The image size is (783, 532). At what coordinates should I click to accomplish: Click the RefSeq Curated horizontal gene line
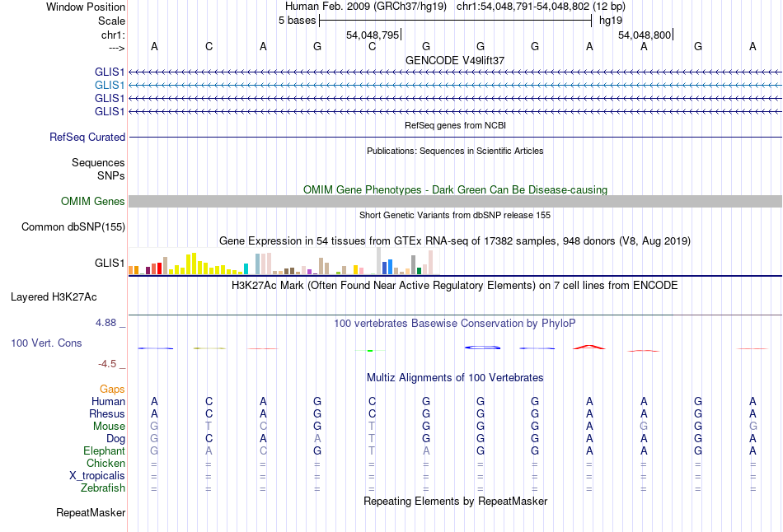(455, 138)
